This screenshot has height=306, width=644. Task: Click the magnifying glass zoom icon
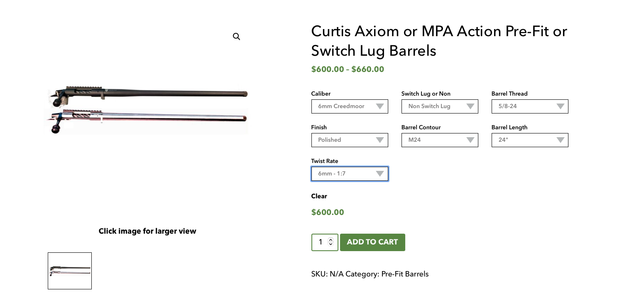pos(236,37)
